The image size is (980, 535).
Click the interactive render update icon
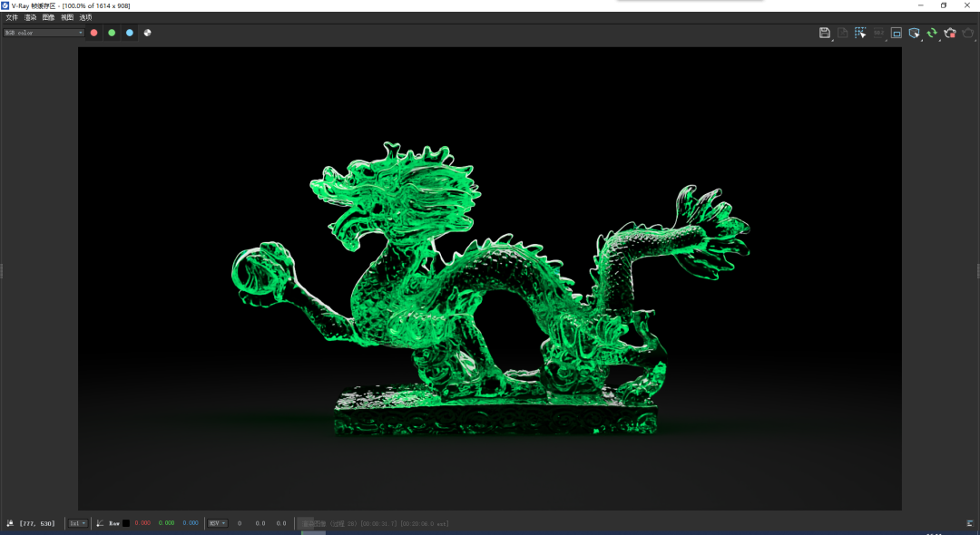pyautogui.click(x=932, y=33)
